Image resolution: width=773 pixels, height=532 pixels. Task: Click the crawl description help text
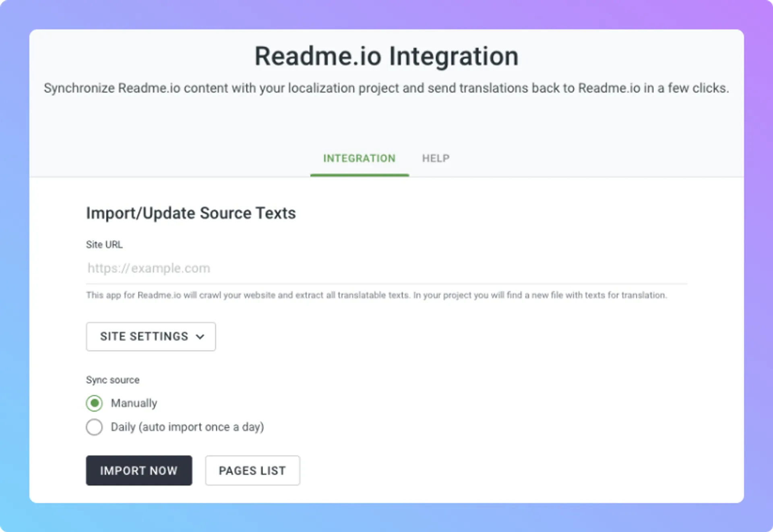click(x=376, y=295)
